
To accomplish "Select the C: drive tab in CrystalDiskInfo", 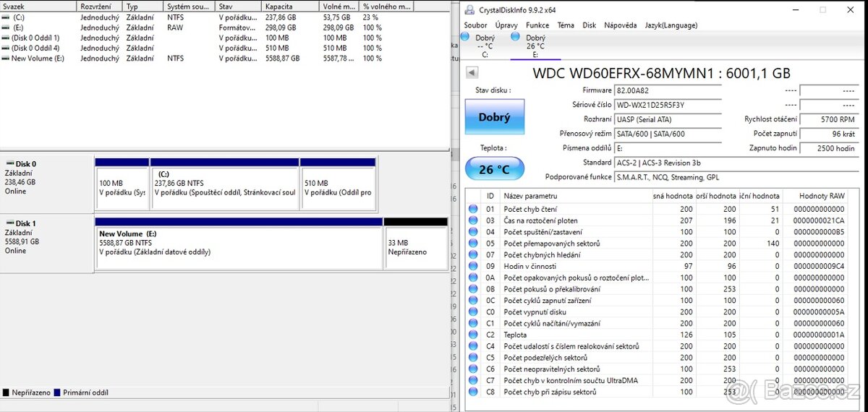I will [485, 45].
